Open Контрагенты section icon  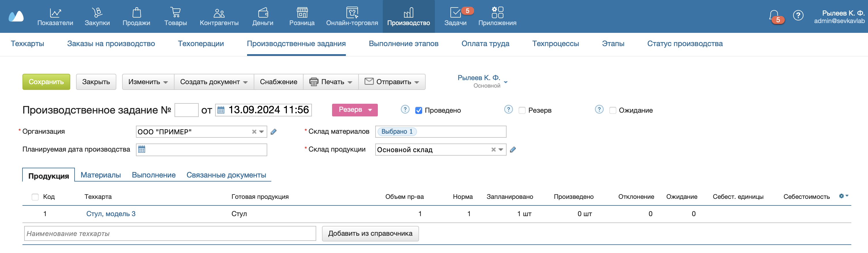click(x=219, y=13)
